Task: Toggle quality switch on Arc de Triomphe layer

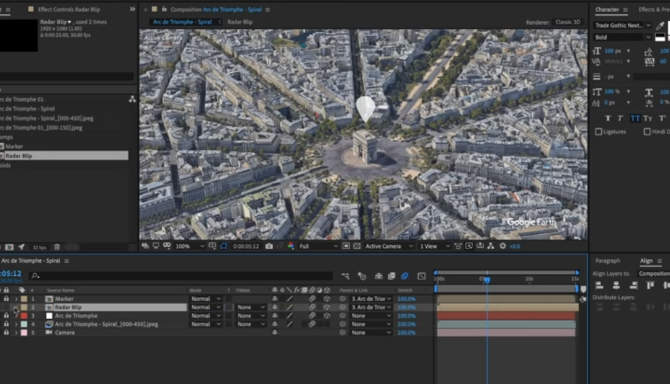Action: click(x=290, y=316)
